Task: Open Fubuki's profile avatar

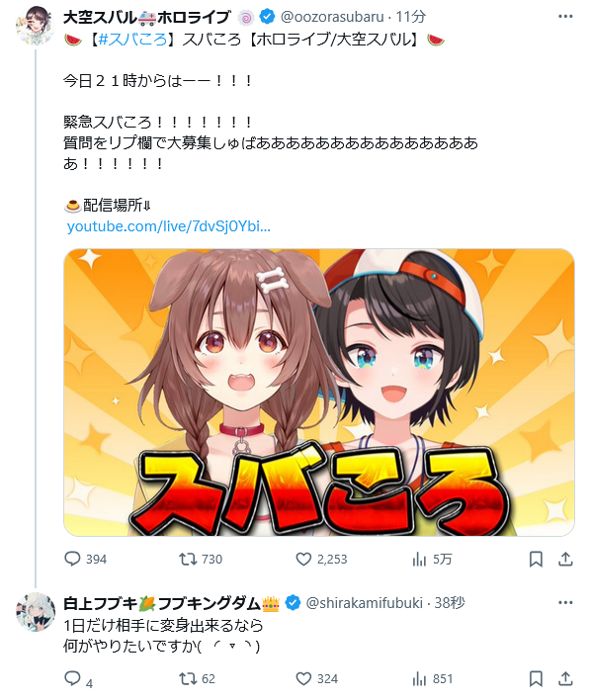Action: click(x=36, y=612)
